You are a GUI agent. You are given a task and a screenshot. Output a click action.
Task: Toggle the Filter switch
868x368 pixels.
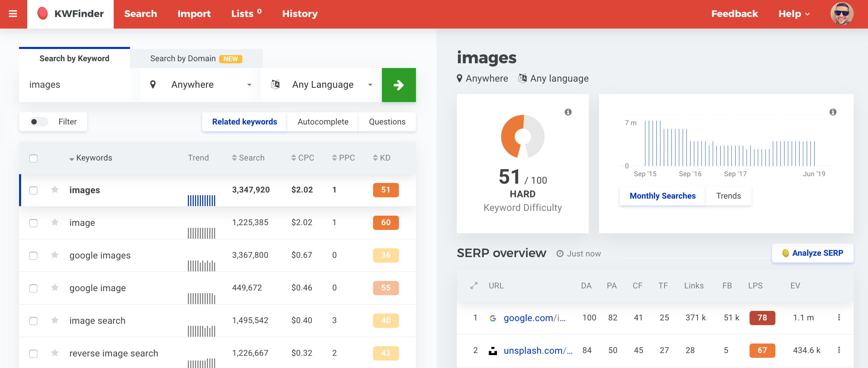[39, 122]
